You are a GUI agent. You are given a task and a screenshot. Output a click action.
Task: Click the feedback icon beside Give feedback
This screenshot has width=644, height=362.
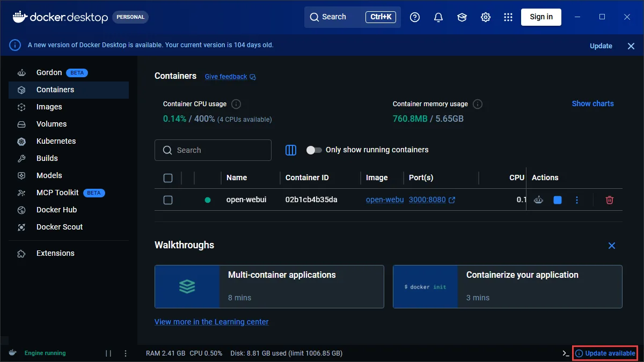[253, 77]
